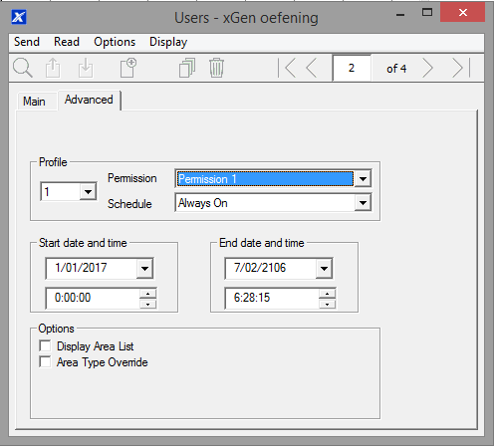The height and width of the screenshot is (448, 495).
Task: Go to previous record arrow
Action: 312,68
